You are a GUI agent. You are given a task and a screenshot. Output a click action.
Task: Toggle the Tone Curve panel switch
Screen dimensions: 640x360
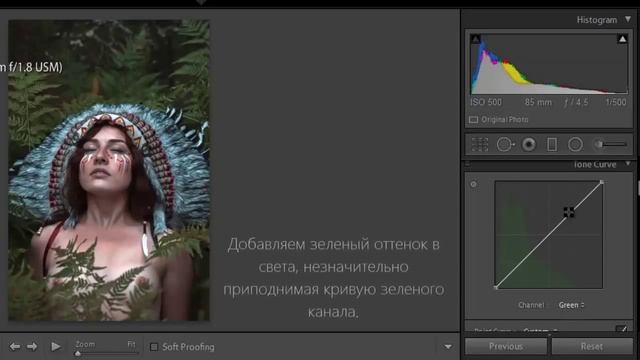(468, 164)
